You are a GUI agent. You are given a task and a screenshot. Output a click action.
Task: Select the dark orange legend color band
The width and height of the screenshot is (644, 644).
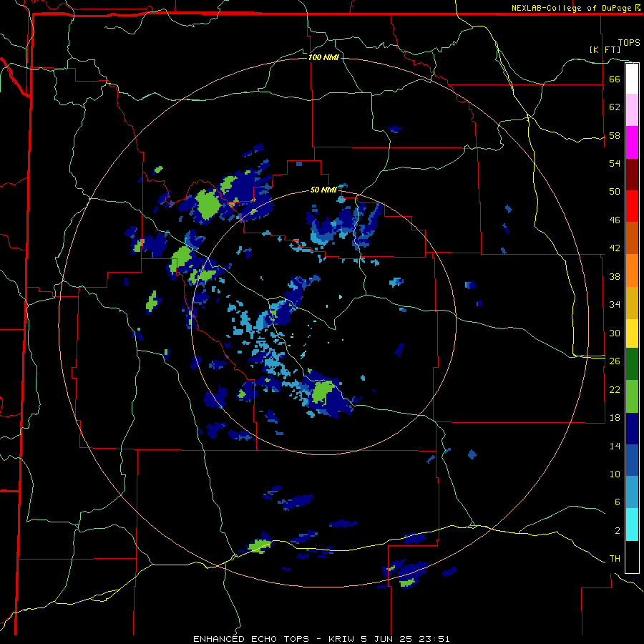(x=632, y=238)
